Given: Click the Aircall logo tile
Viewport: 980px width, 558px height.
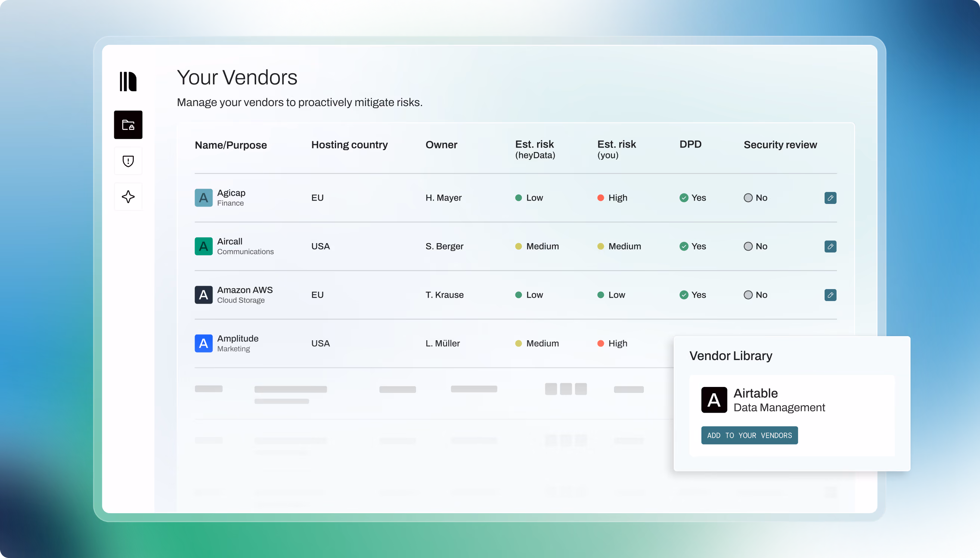Looking at the screenshot, I should (204, 247).
